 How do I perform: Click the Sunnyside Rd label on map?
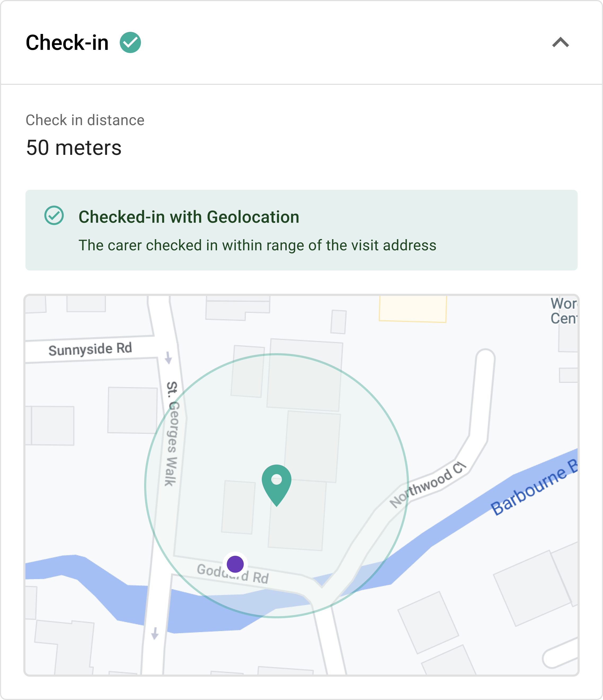tap(90, 349)
